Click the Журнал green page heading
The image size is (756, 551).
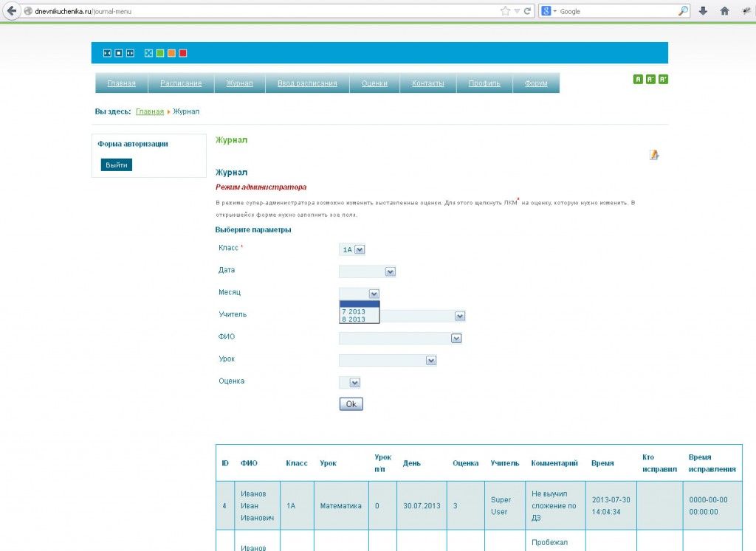coord(231,139)
